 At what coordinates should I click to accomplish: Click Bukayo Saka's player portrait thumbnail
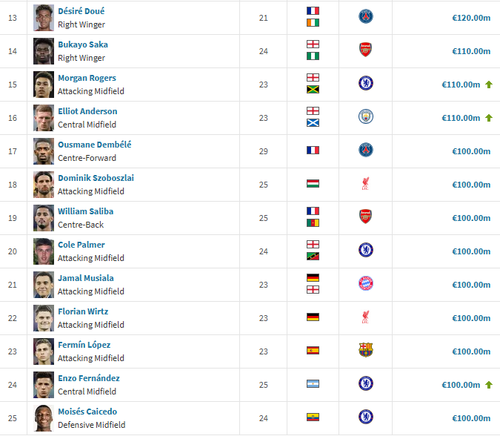pyautogui.click(x=43, y=51)
